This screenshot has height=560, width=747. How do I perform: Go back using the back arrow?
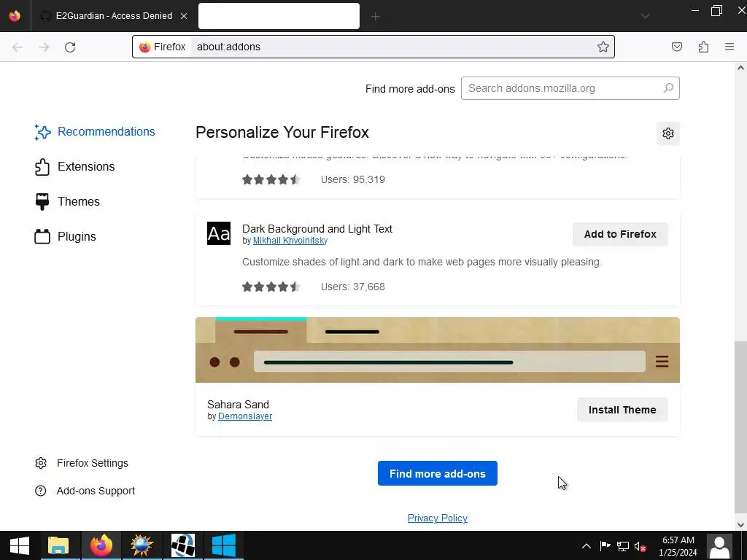18,47
